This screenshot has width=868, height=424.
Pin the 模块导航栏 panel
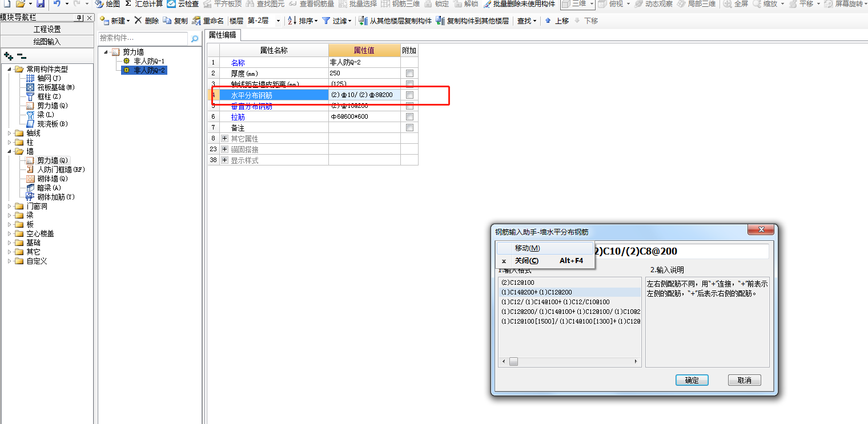point(79,18)
